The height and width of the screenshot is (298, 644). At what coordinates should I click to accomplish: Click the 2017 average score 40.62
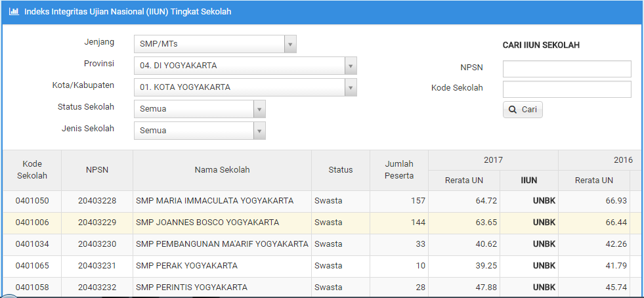488,244
